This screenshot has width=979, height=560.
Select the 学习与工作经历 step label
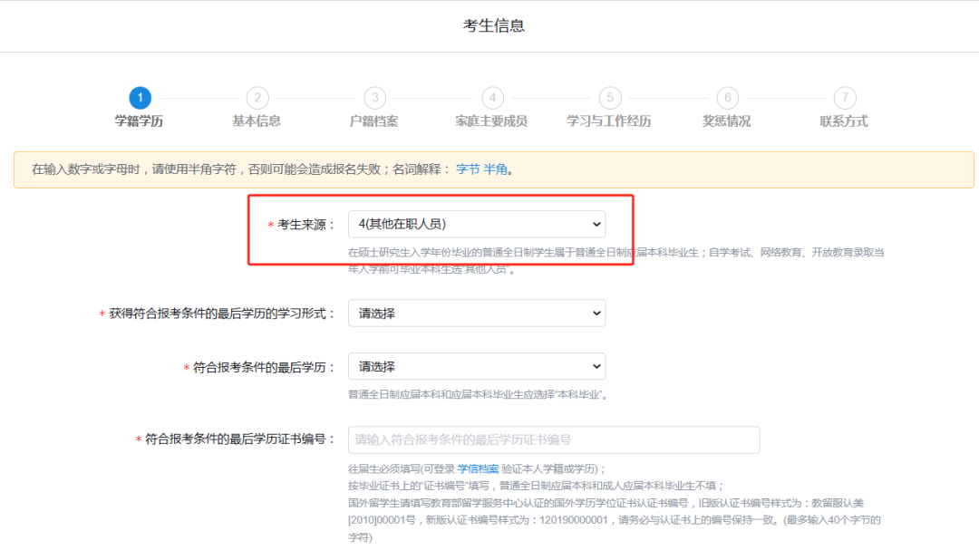[x=609, y=121]
